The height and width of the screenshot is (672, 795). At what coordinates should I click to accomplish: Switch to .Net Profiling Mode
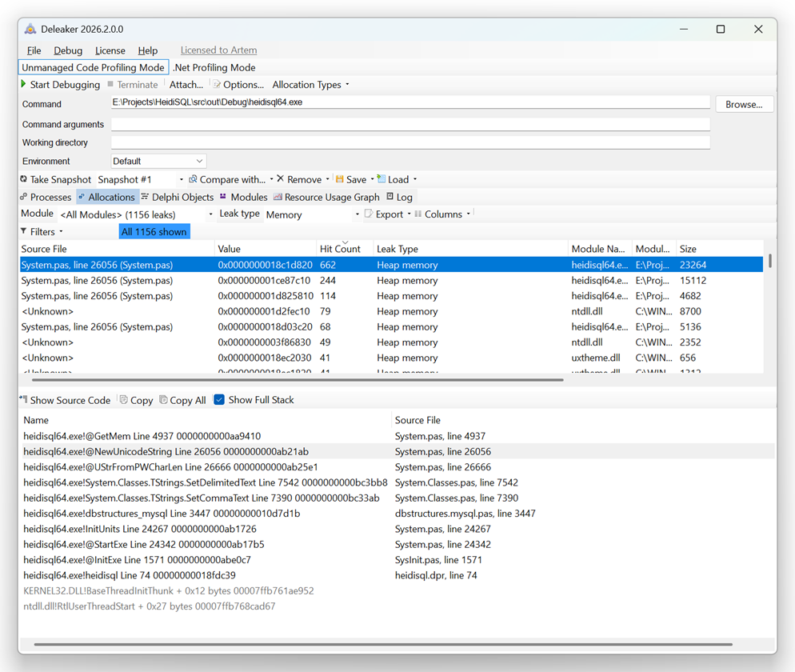coord(214,67)
